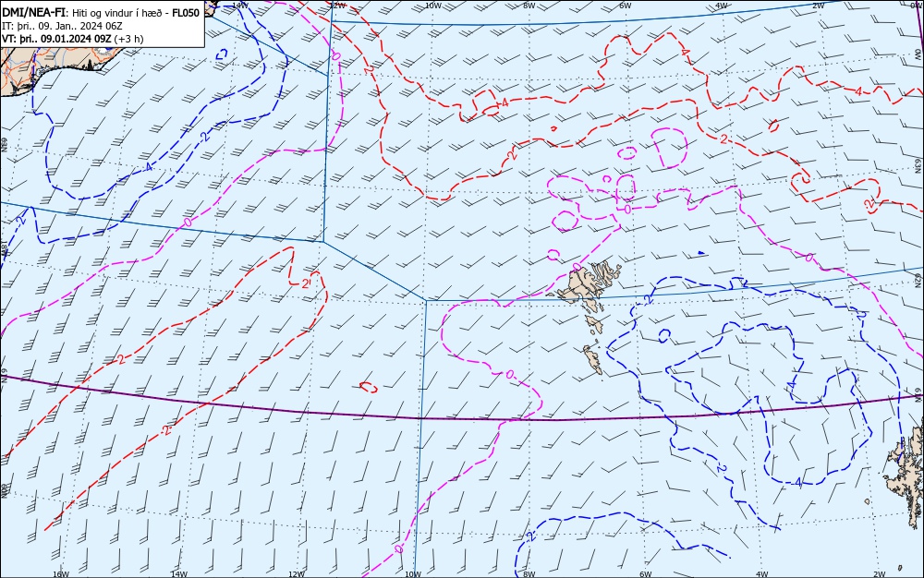Click the IT 09. Jan. 2024 06Z line
Viewport: 924px width, 578px height.
[x=62, y=26]
